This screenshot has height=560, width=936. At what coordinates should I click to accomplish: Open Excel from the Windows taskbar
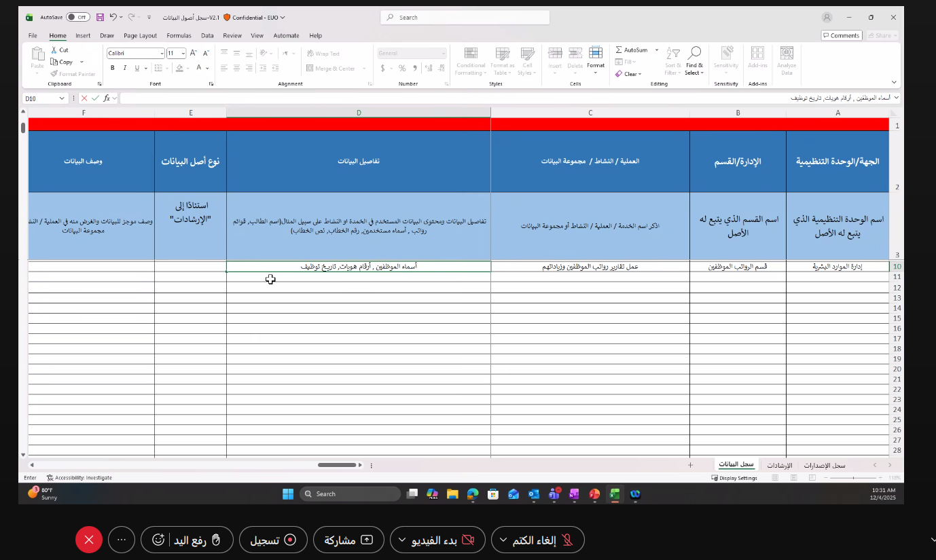click(615, 494)
